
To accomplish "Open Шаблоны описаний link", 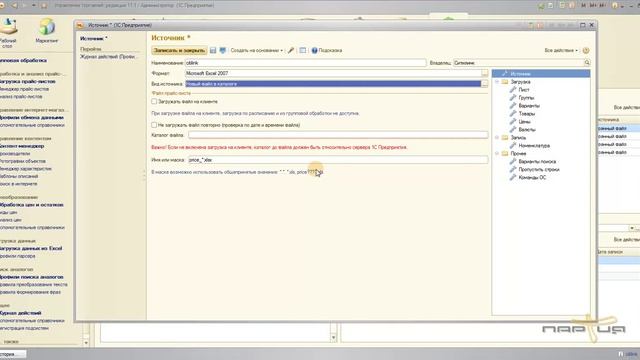I will pyautogui.click(x=19, y=176).
